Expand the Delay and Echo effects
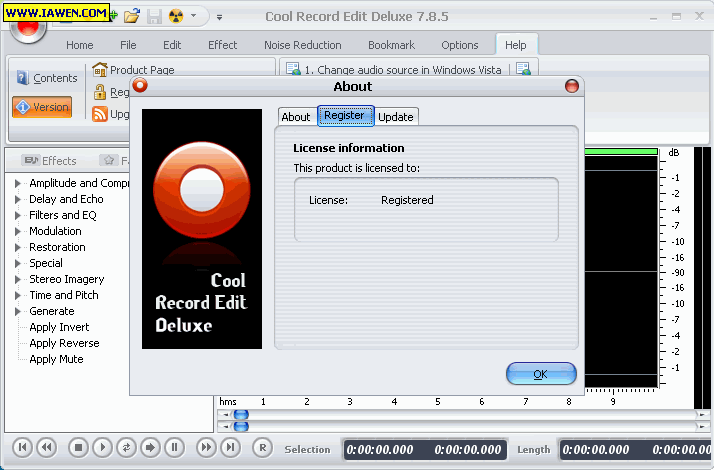The width and height of the screenshot is (714, 470). click(18, 199)
